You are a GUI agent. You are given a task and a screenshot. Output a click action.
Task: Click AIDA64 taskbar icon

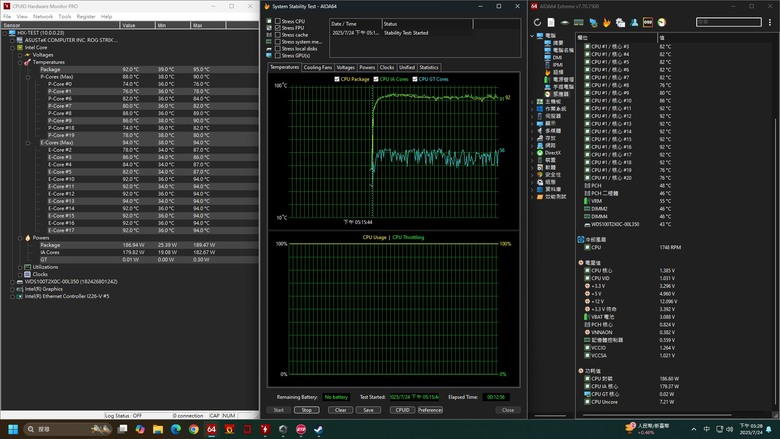click(211, 429)
